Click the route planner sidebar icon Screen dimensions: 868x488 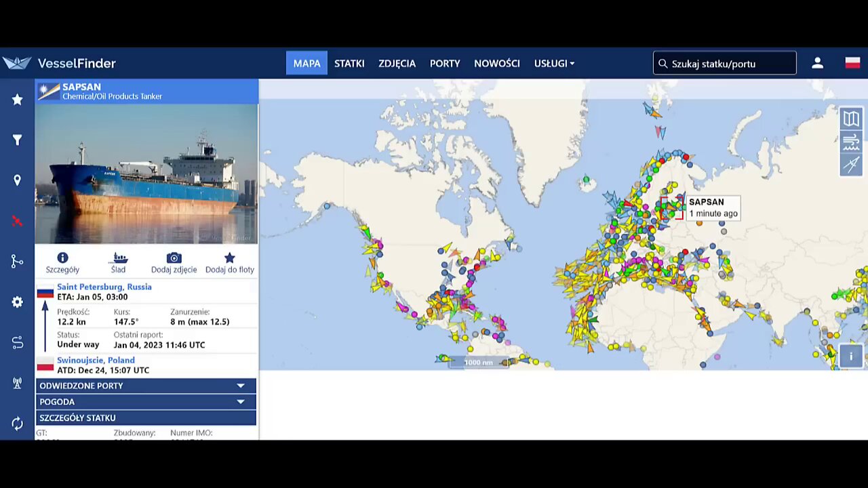[x=17, y=343]
